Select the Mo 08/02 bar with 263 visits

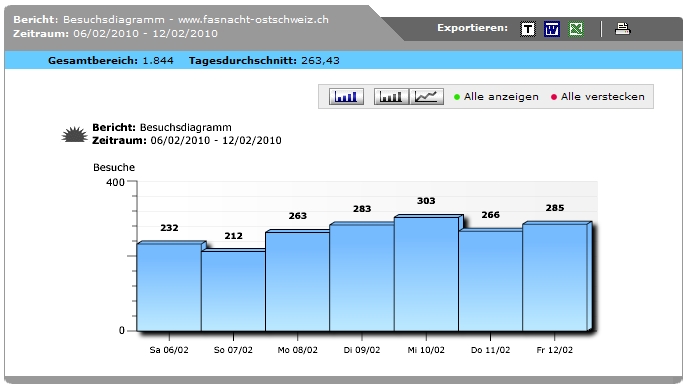(297, 281)
